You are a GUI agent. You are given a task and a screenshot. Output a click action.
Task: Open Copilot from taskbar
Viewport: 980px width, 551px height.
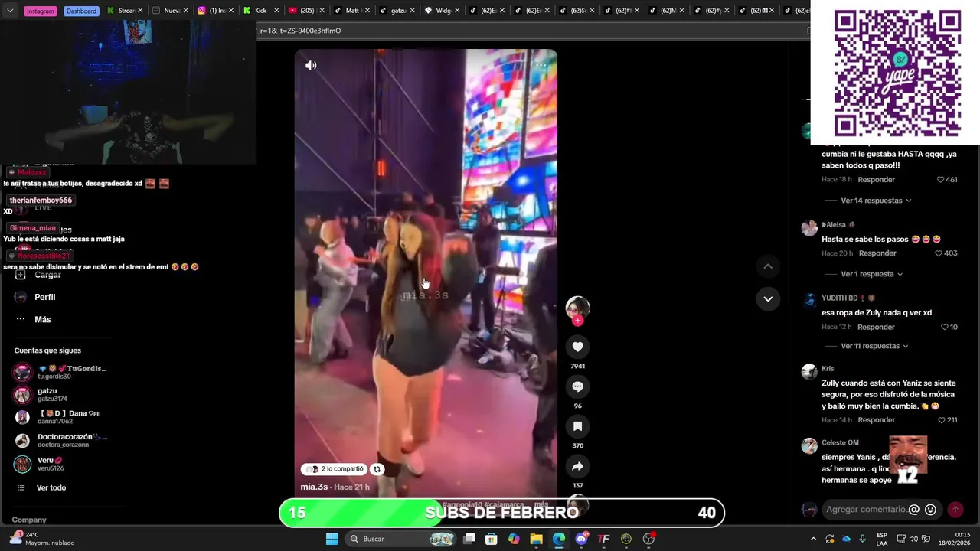(514, 539)
